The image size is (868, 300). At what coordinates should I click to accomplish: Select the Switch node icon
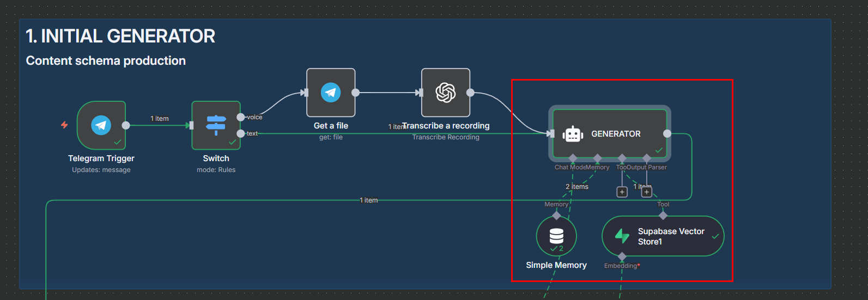(216, 125)
